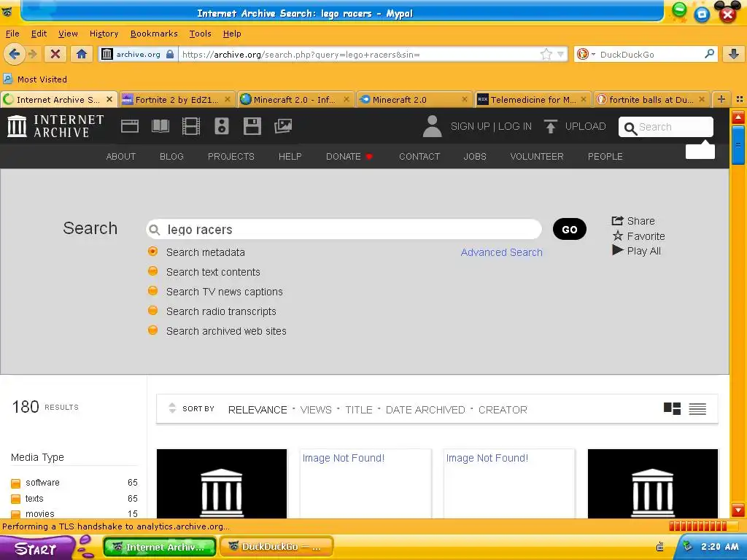Click the page scrollbar up arrow
This screenshot has height=560, width=747.
pyautogui.click(x=738, y=117)
